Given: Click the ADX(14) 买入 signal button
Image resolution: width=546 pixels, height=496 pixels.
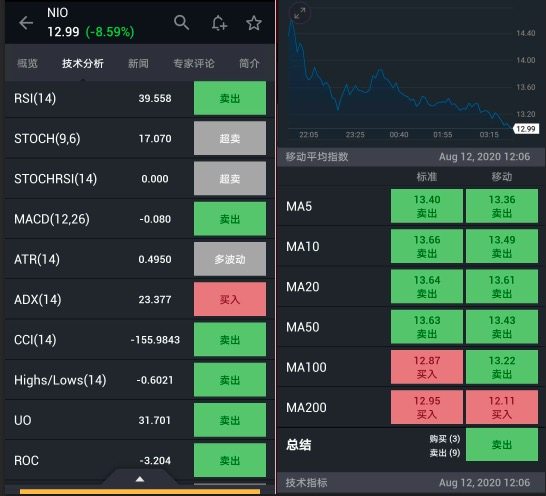Looking at the screenshot, I should click(230, 299).
